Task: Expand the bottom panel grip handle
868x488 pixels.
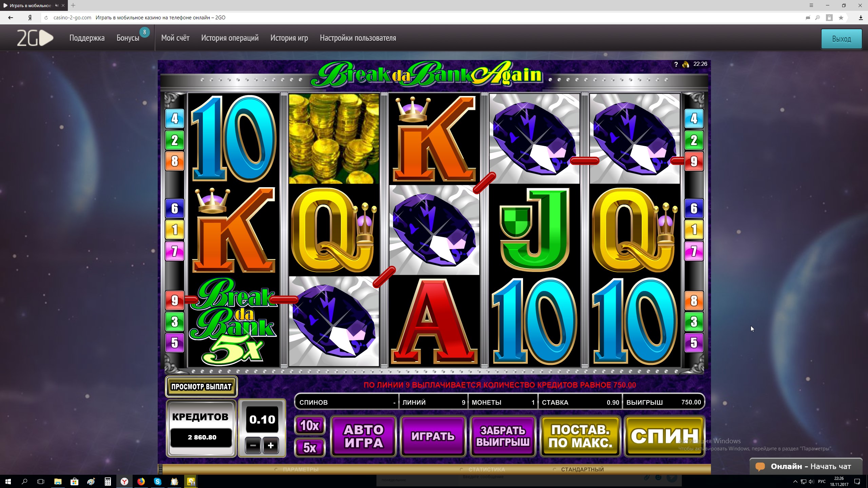Action: (160, 469)
